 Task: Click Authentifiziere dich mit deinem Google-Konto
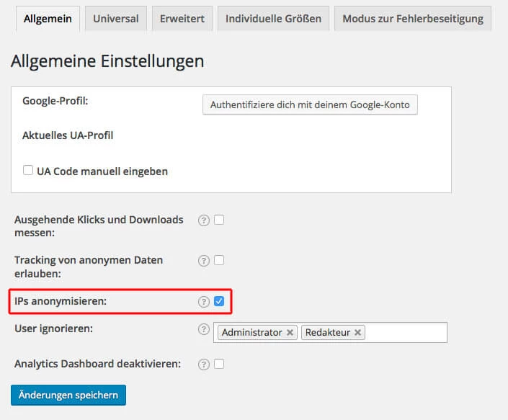pyautogui.click(x=310, y=105)
